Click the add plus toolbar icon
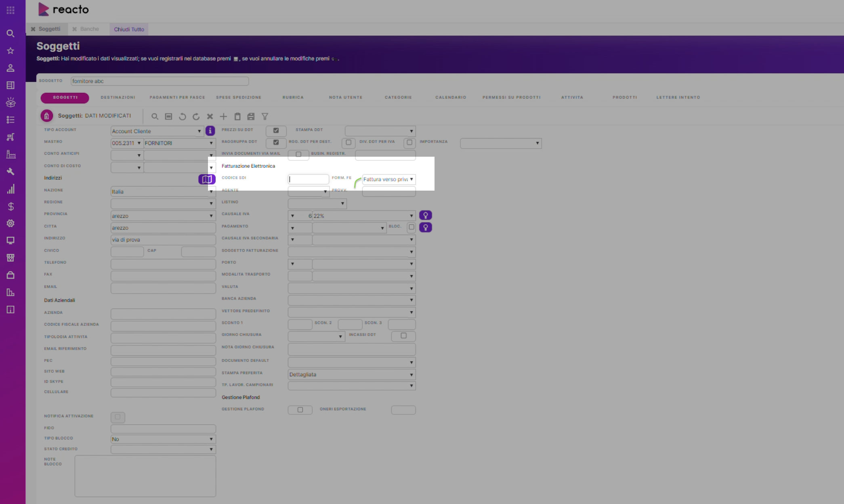 click(x=223, y=116)
